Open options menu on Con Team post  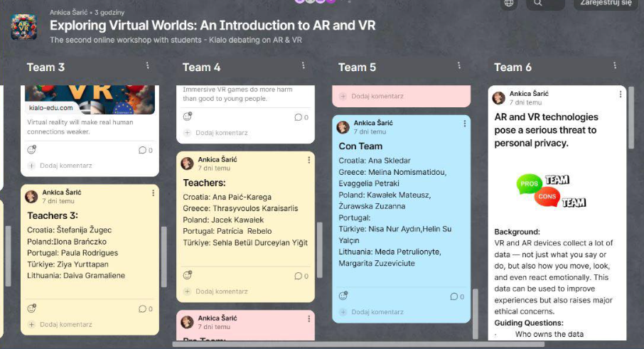click(465, 124)
